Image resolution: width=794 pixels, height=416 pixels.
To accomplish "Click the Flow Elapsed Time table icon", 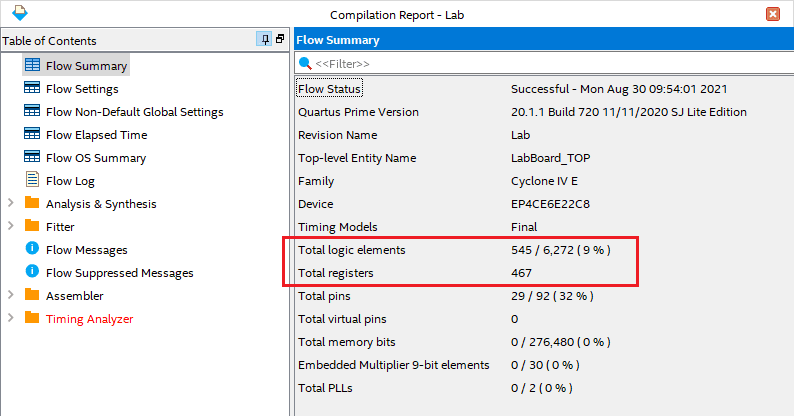I will point(32,135).
